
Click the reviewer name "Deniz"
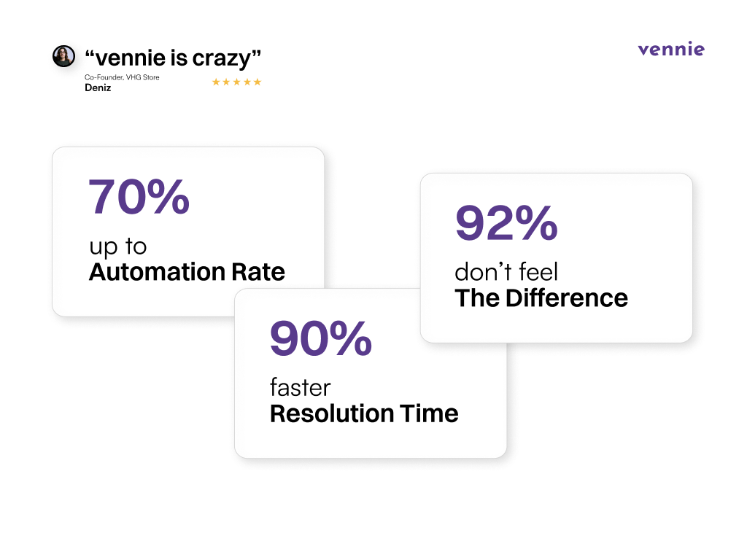tap(98, 88)
